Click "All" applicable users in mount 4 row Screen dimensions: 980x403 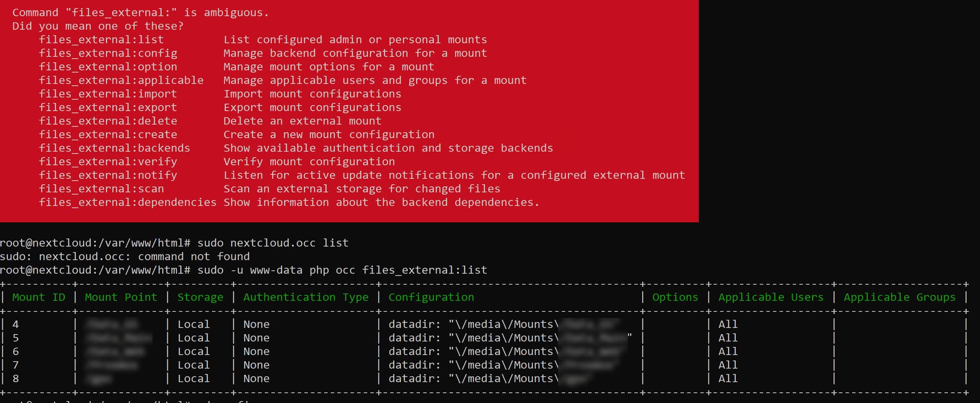(728, 324)
